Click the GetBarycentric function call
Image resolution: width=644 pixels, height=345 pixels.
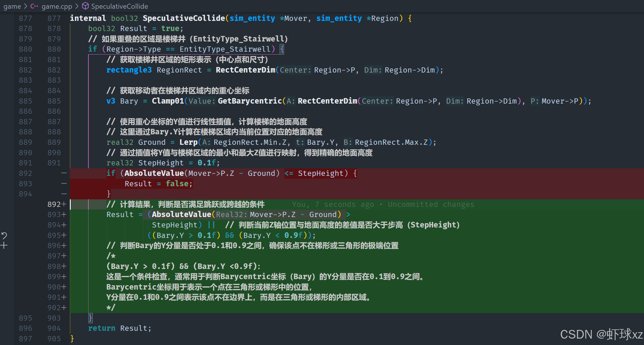click(250, 101)
